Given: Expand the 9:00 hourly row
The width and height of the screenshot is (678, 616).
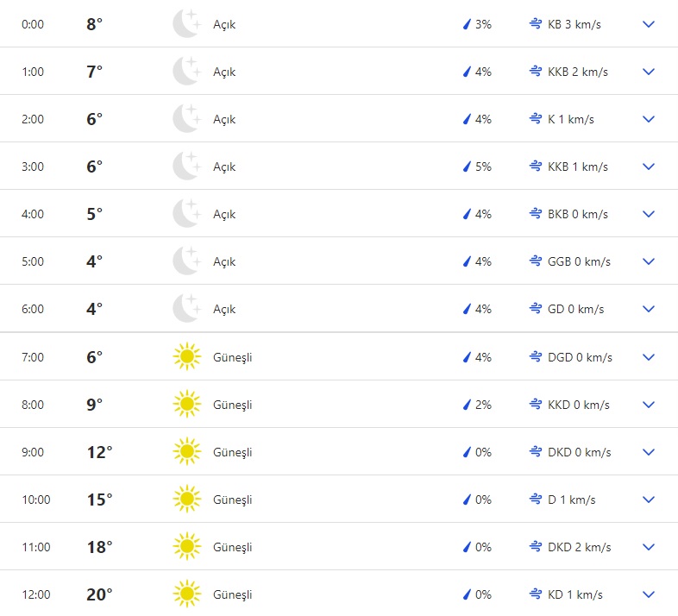Looking at the screenshot, I should click(x=649, y=452).
